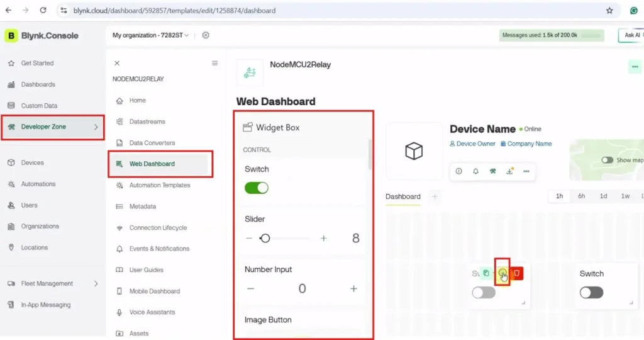Open the My organization dropdown
Viewport: 644px width, 340px height.
(150, 35)
